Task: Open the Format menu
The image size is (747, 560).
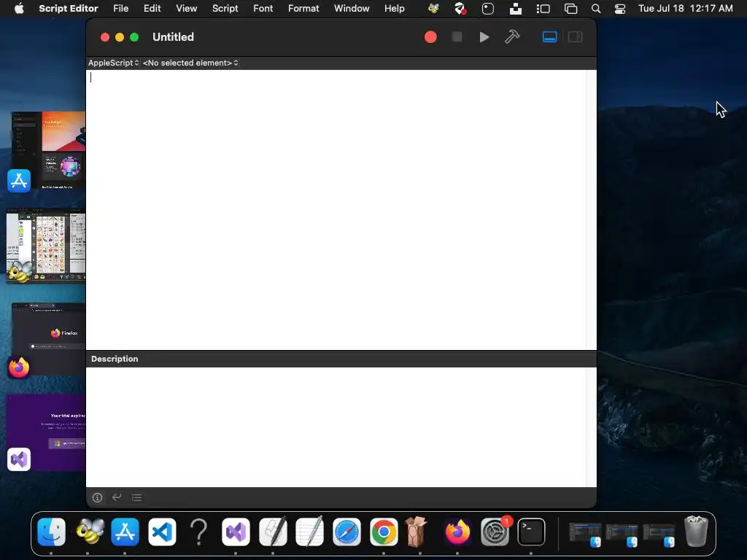Action: coord(303,9)
